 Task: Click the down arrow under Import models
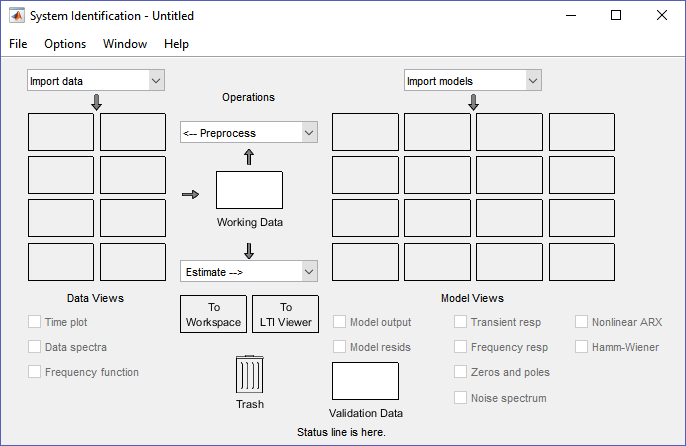[473, 102]
